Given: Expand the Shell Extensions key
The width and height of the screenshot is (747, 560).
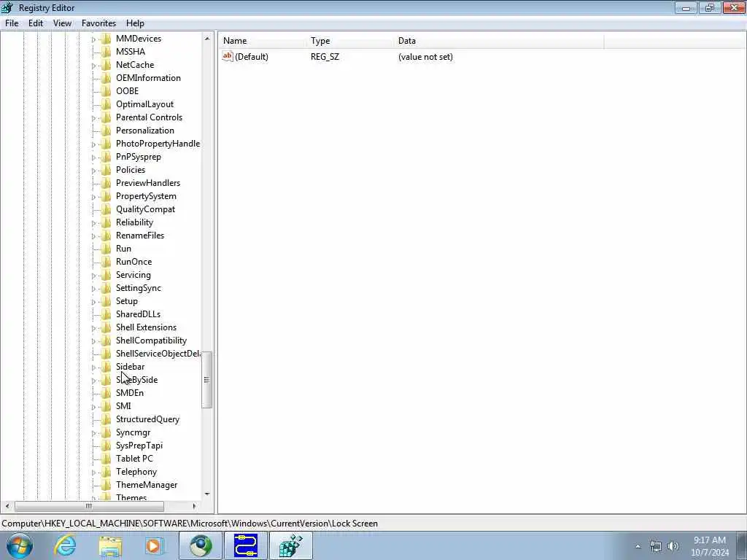Looking at the screenshot, I should point(93,328).
